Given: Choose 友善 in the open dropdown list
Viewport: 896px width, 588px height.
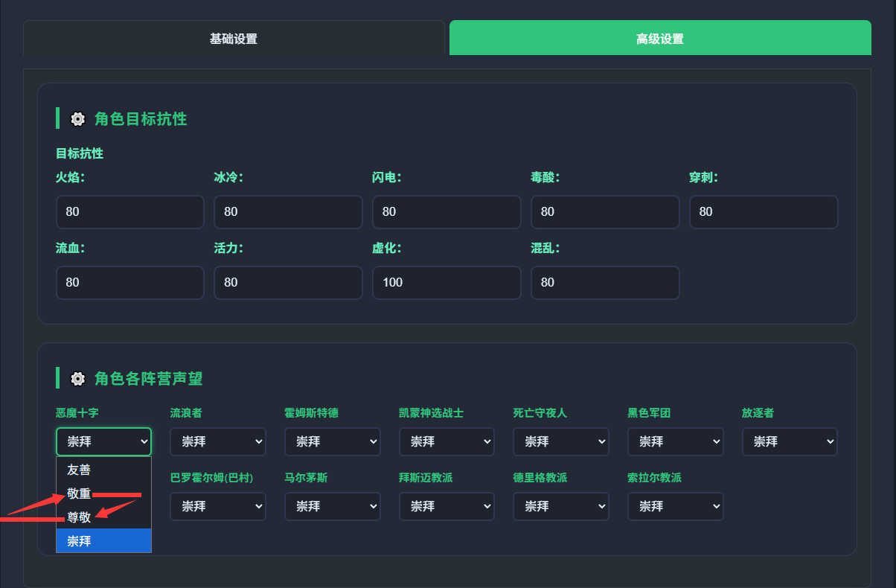Looking at the screenshot, I should 103,470.
